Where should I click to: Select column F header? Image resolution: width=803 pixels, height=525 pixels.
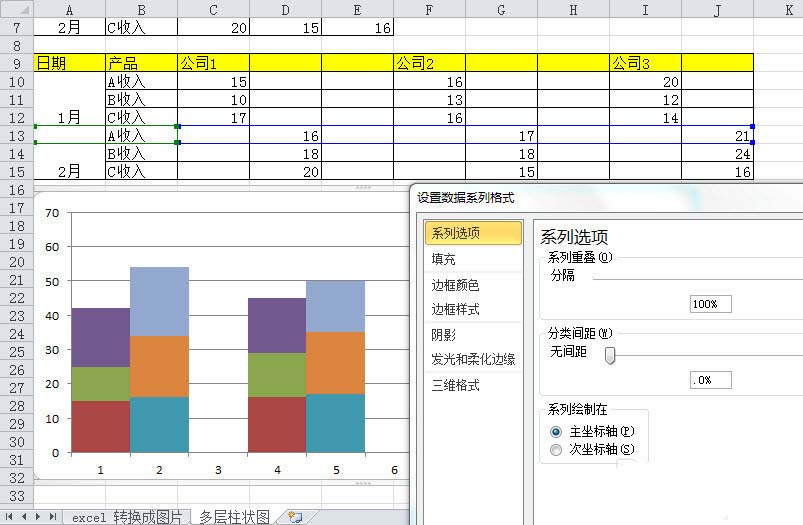click(429, 9)
